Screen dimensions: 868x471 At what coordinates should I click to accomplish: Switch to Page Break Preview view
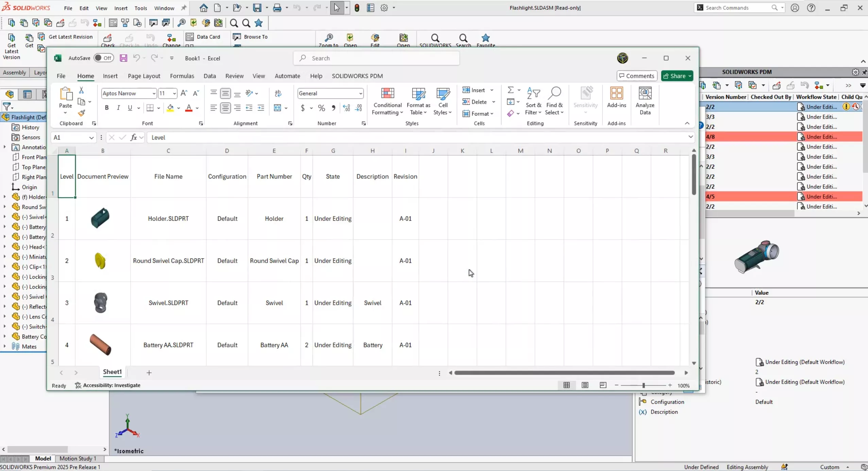[603, 385]
